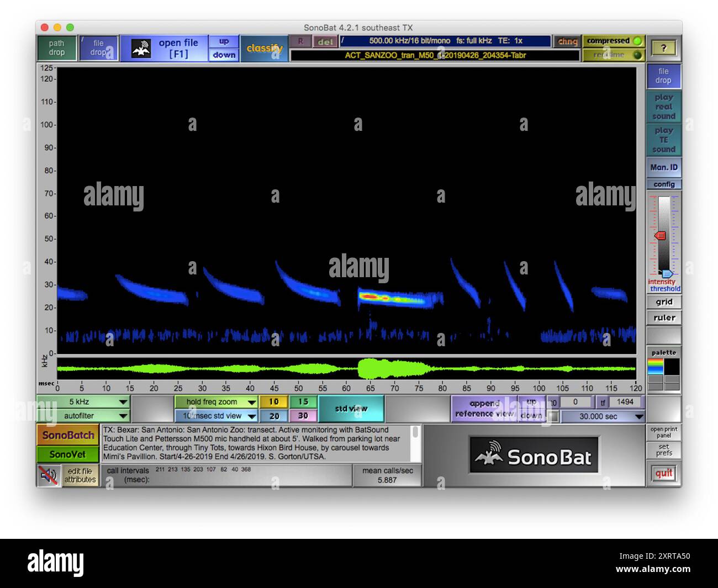This screenshot has width=718, height=588.
Task: Step to previous file with top up button
Action: point(224,41)
